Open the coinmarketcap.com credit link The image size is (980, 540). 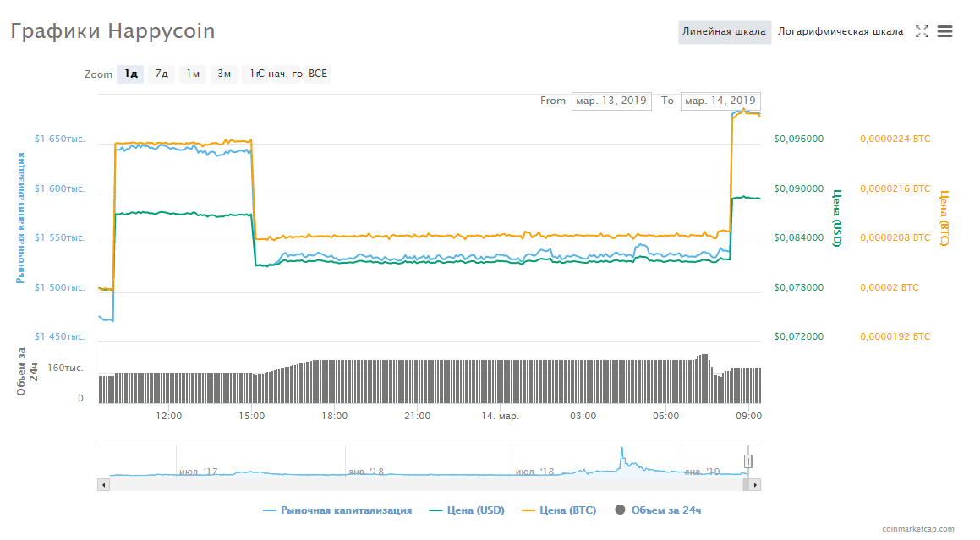[x=918, y=529]
